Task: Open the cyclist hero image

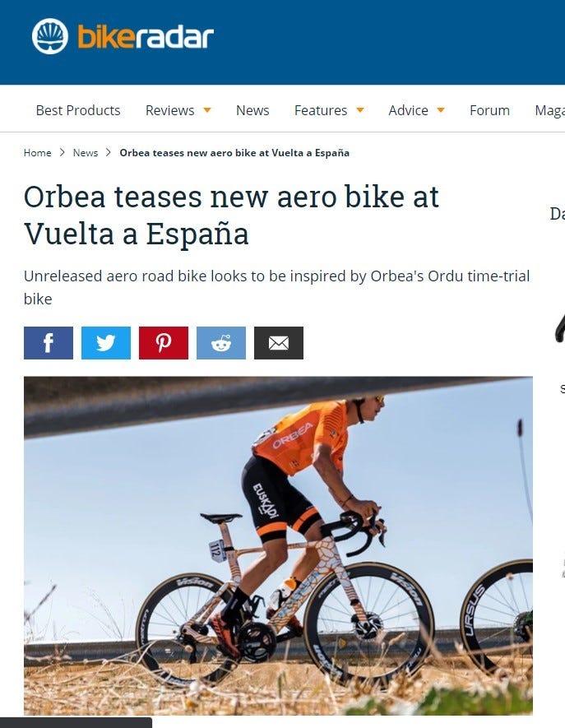Action: pyautogui.click(x=278, y=545)
